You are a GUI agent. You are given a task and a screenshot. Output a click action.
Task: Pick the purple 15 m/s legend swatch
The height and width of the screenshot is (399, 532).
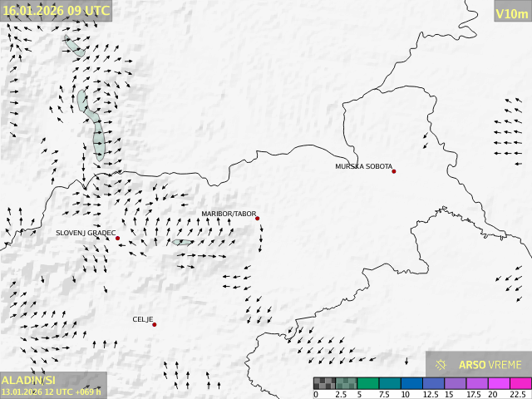point(454,383)
